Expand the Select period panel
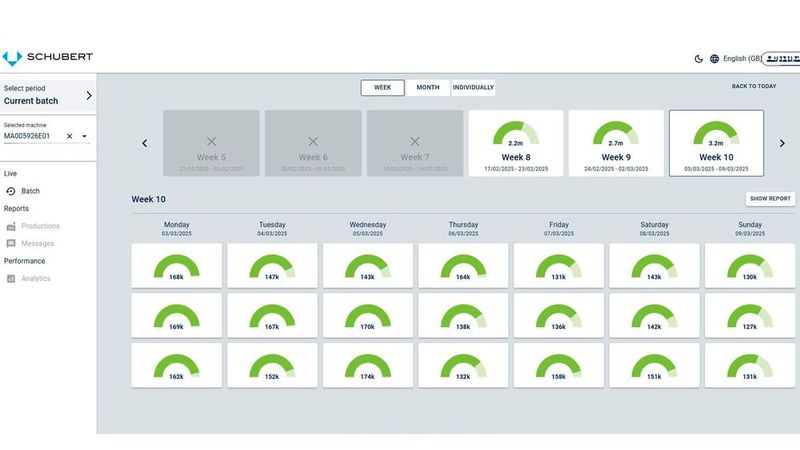Image resolution: width=800 pixels, height=450 pixels. point(88,96)
